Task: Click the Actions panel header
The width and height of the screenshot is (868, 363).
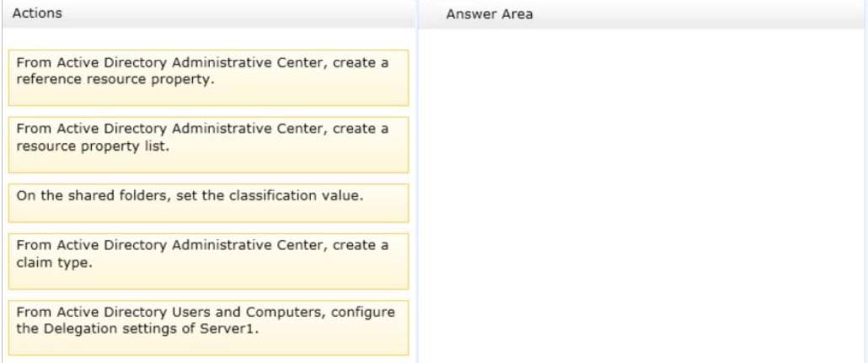Action: 208,13
